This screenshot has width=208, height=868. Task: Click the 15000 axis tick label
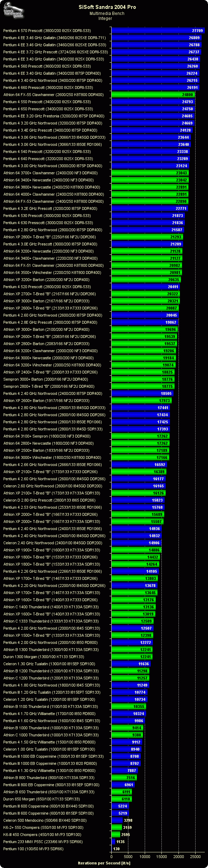pos(161,857)
